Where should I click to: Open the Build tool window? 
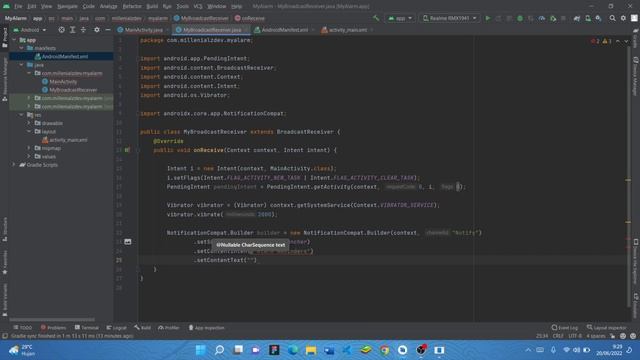click(x=142, y=328)
